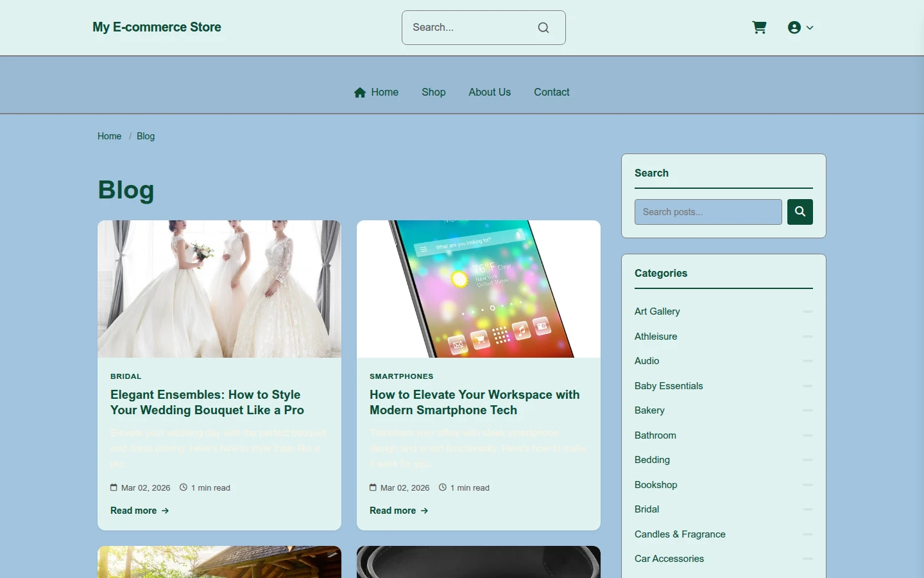Click the My E-commerce Store logo

coord(157,27)
